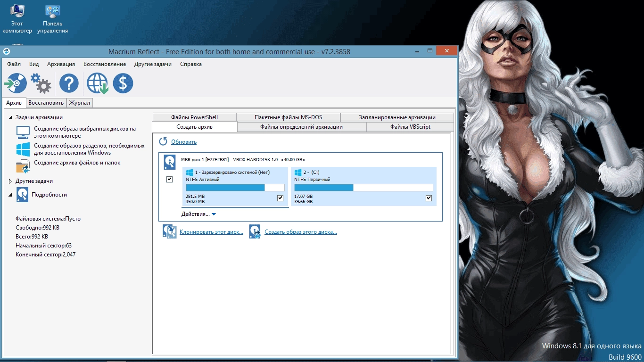Click Создание образов разделов для восстановления Windows

click(89, 149)
